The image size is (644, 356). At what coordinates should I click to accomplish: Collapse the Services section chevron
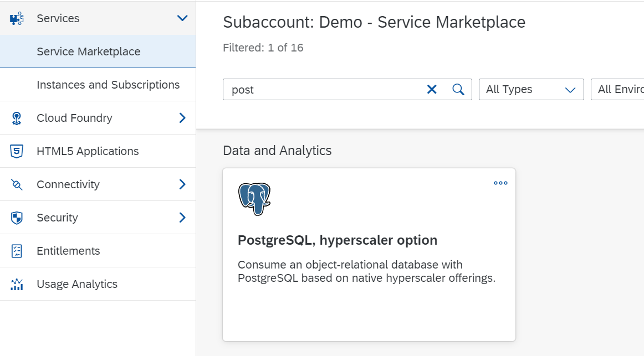pyautogui.click(x=182, y=18)
